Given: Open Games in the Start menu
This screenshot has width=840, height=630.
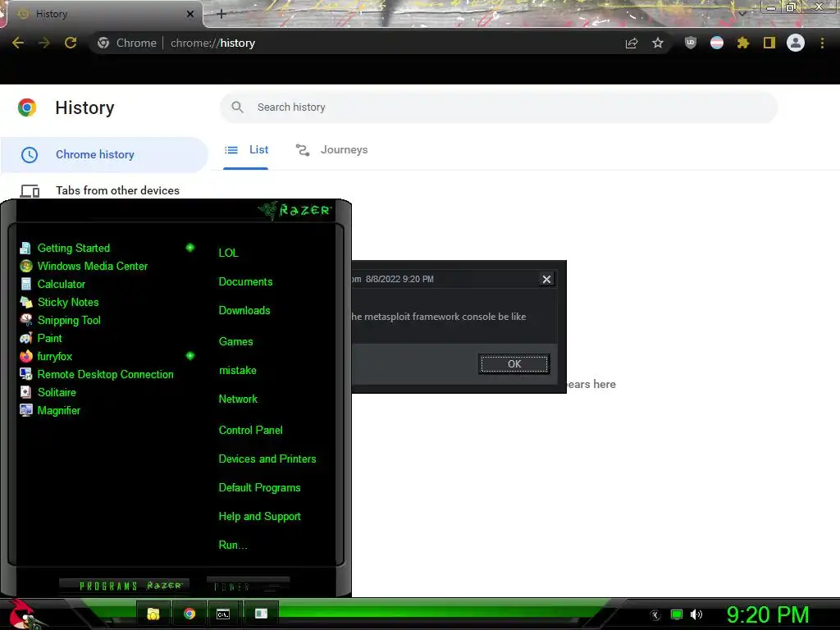Looking at the screenshot, I should pos(235,342).
